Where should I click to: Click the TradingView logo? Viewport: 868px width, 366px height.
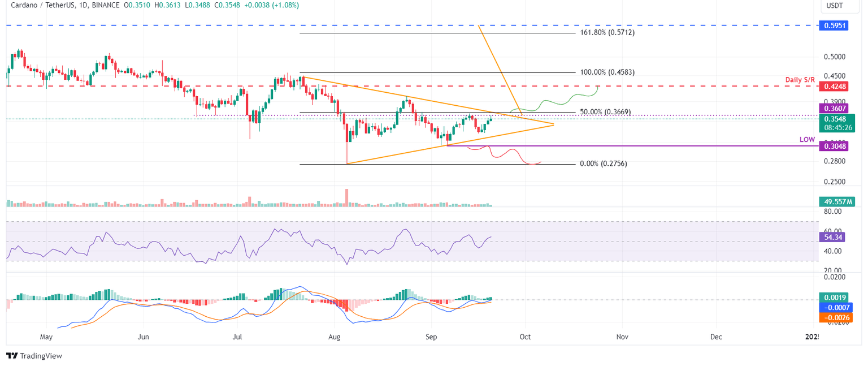click(12, 356)
